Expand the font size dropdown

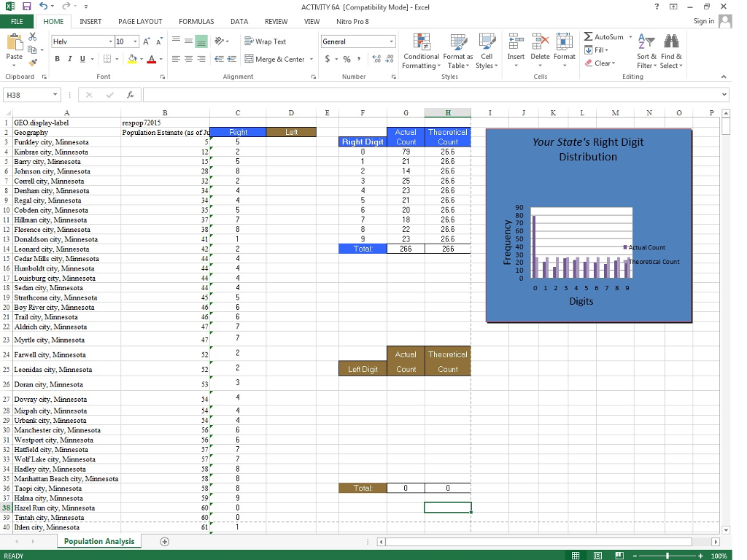click(135, 42)
